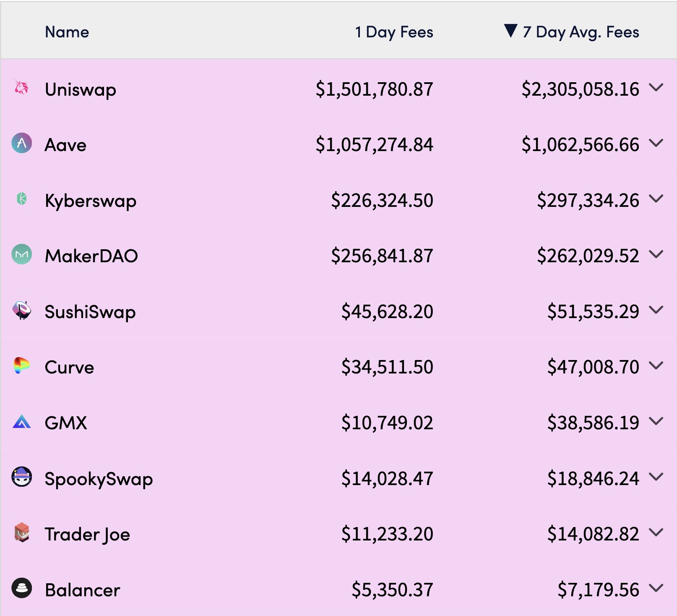The height and width of the screenshot is (616, 677).
Task: Click the Uniswap unicorn logo icon
Action: (21, 87)
